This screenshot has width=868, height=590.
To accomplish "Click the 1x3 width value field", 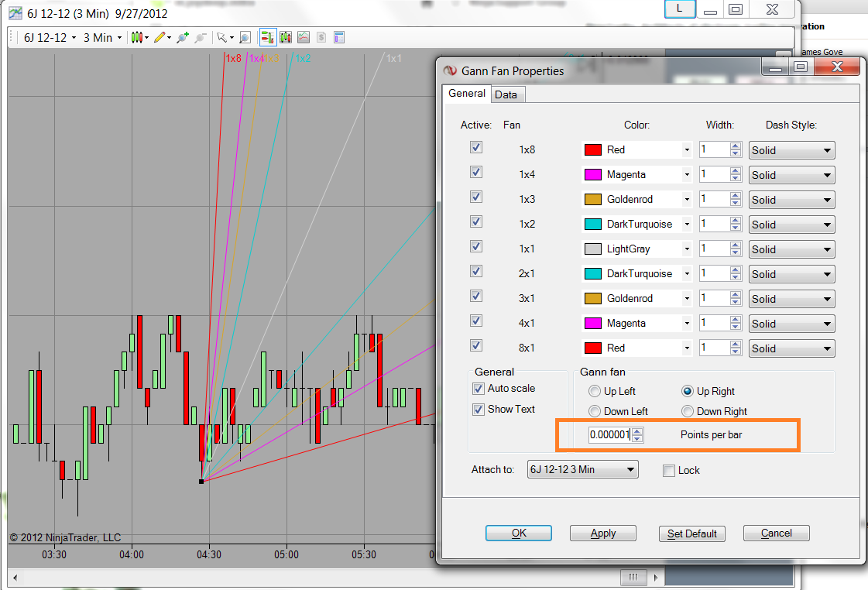I will click(714, 199).
